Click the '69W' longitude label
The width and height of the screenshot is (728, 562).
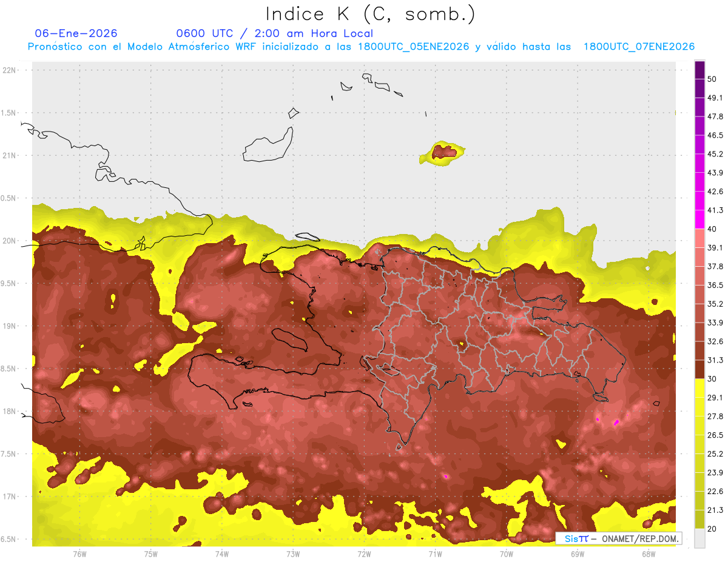(578, 554)
